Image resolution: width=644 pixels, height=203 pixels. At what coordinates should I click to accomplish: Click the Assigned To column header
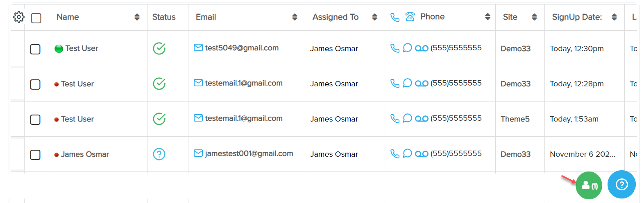[335, 17]
